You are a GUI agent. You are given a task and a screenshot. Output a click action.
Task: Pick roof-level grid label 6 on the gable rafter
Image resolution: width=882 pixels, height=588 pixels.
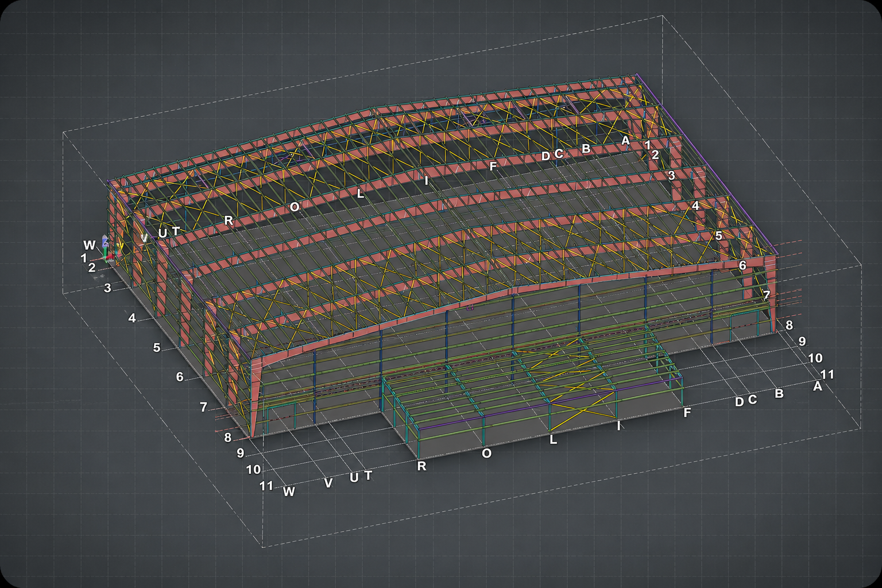pyautogui.click(x=742, y=265)
